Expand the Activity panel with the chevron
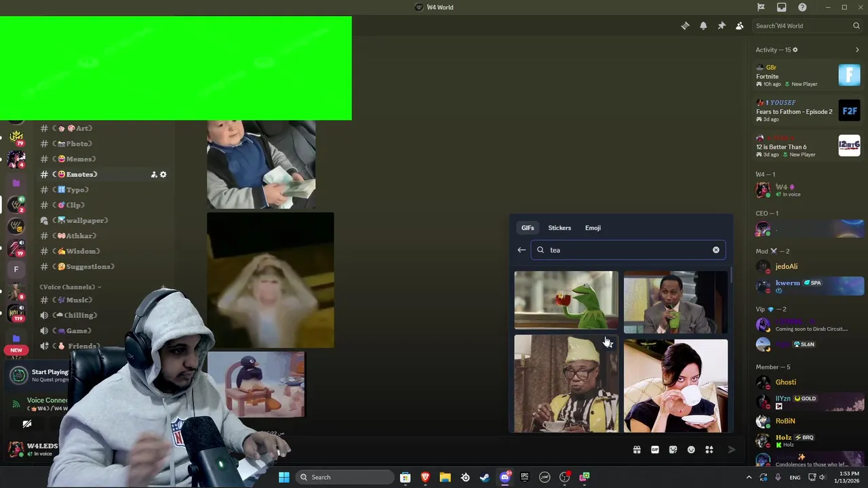This screenshot has height=488, width=868. (x=857, y=49)
